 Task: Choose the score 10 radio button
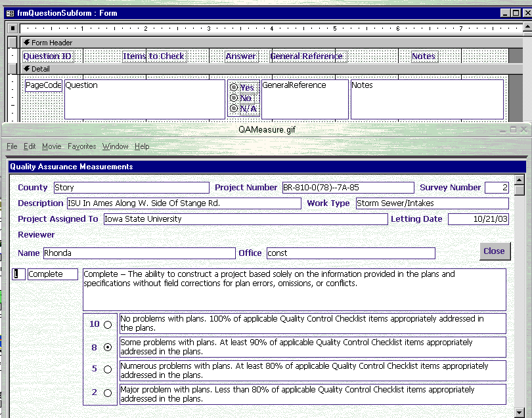tap(108, 325)
